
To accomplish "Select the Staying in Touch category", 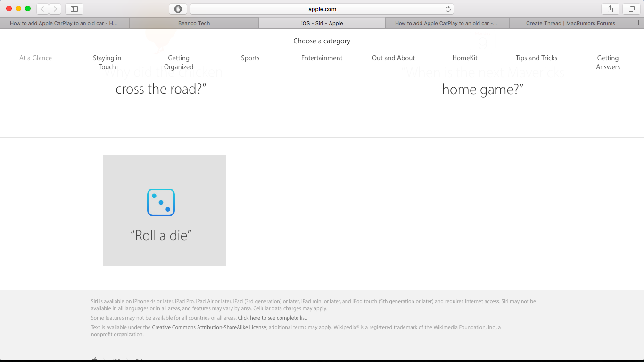I will 107,62.
